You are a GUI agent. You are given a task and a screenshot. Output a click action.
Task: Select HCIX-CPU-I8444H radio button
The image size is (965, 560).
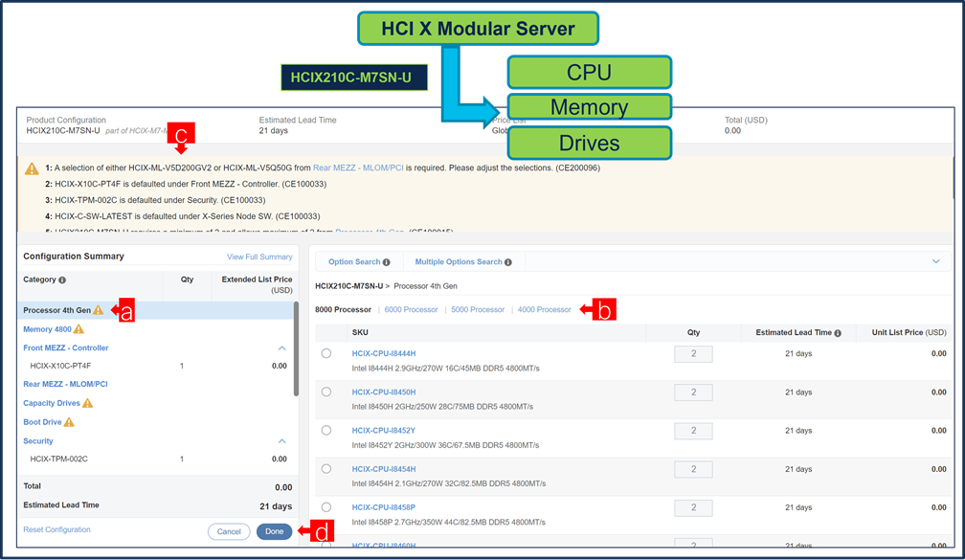[x=326, y=353]
